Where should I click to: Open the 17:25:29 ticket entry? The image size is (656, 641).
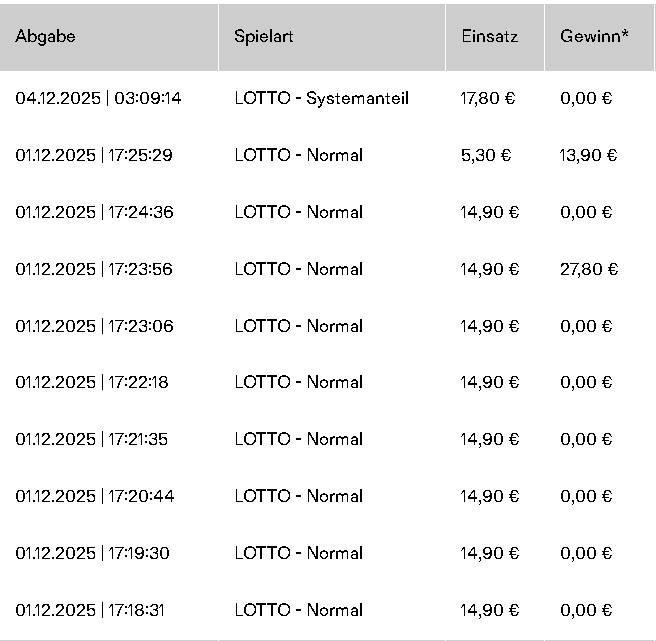tap(94, 155)
